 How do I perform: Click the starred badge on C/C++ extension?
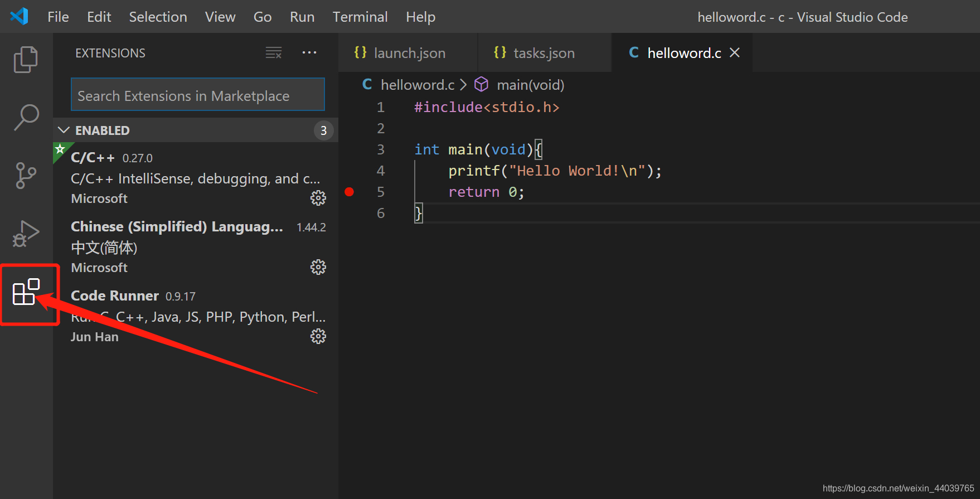click(x=60, y=149)
